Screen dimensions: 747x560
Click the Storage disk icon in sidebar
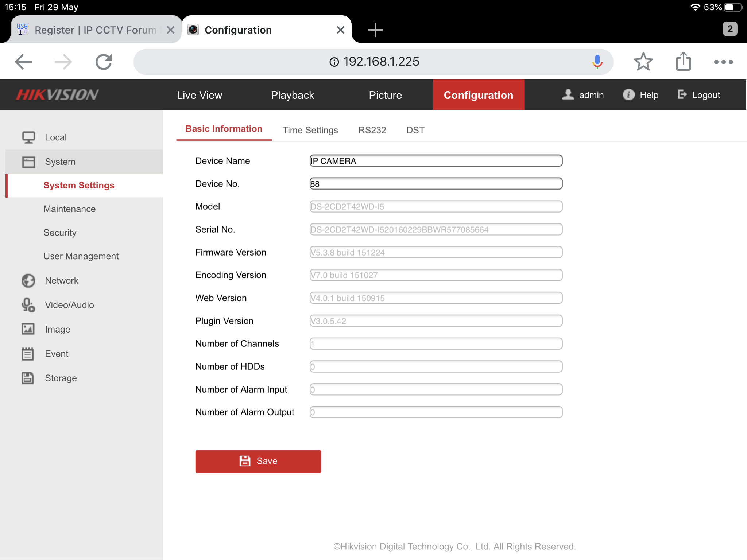click(x=27, y=378)
